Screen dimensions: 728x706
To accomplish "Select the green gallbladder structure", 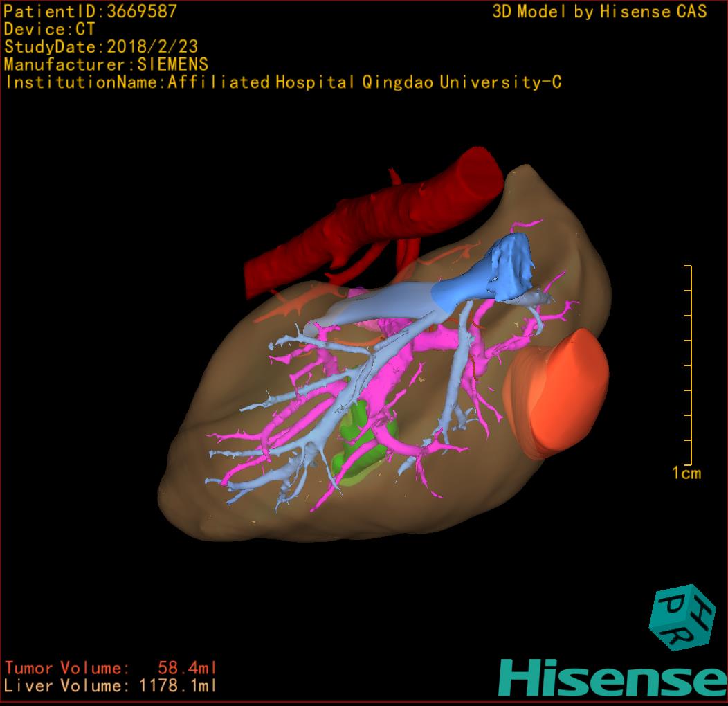I will pos(361,450).
